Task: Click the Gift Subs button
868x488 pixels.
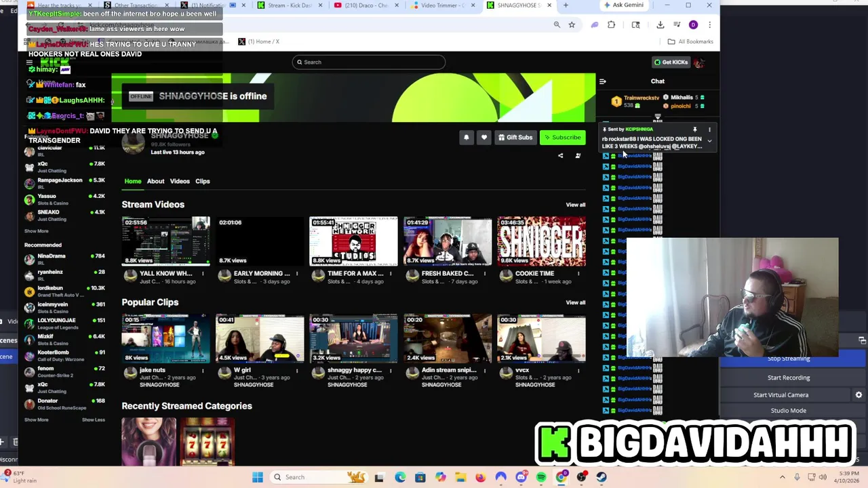Action: (515, 138)
